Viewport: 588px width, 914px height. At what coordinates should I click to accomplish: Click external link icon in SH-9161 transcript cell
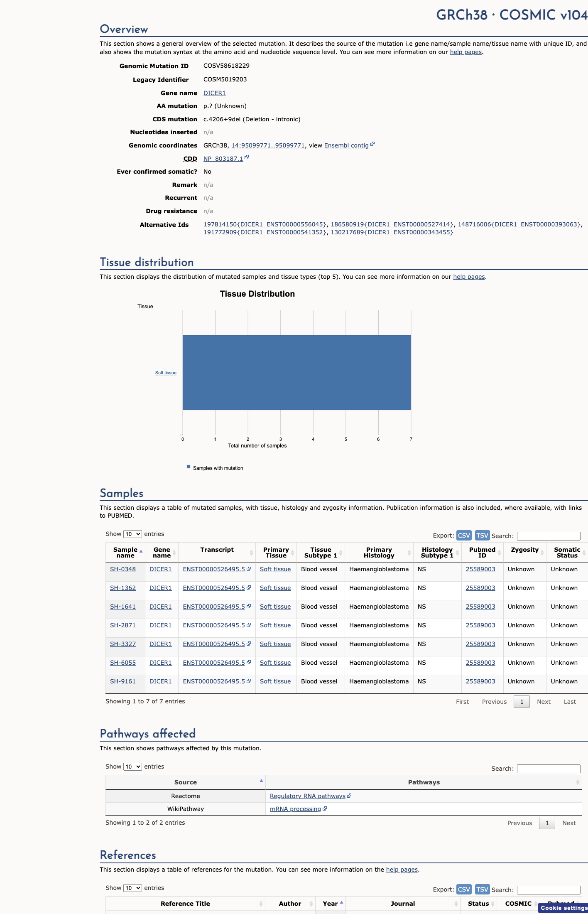(249, 681)
